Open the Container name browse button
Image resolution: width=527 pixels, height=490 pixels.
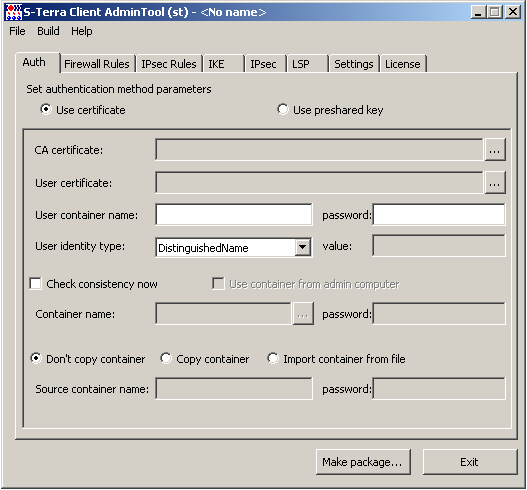[x=303, y=314]
